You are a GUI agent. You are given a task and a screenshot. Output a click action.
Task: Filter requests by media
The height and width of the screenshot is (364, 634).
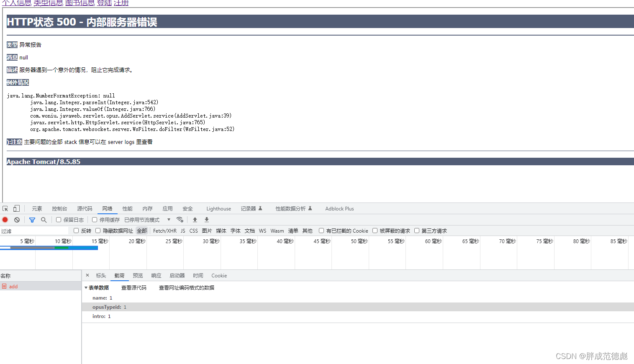click(221, 231)
